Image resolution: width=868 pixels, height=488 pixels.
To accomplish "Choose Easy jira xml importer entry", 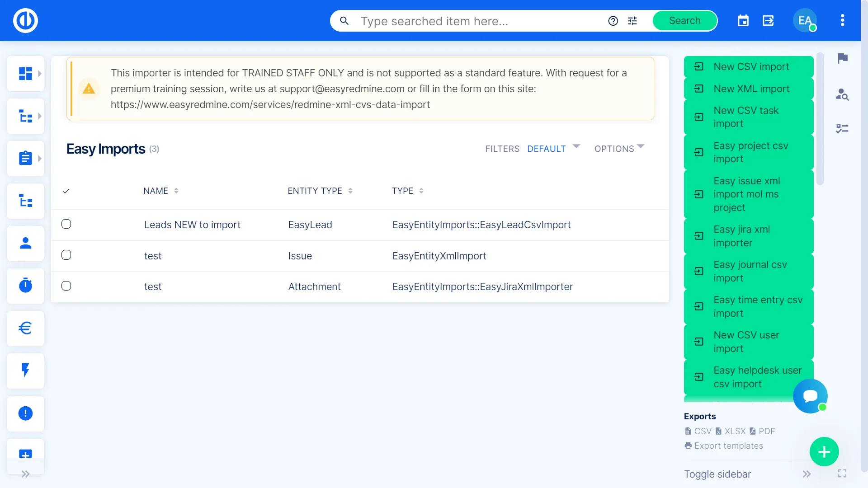I will (x=741, y=236).
